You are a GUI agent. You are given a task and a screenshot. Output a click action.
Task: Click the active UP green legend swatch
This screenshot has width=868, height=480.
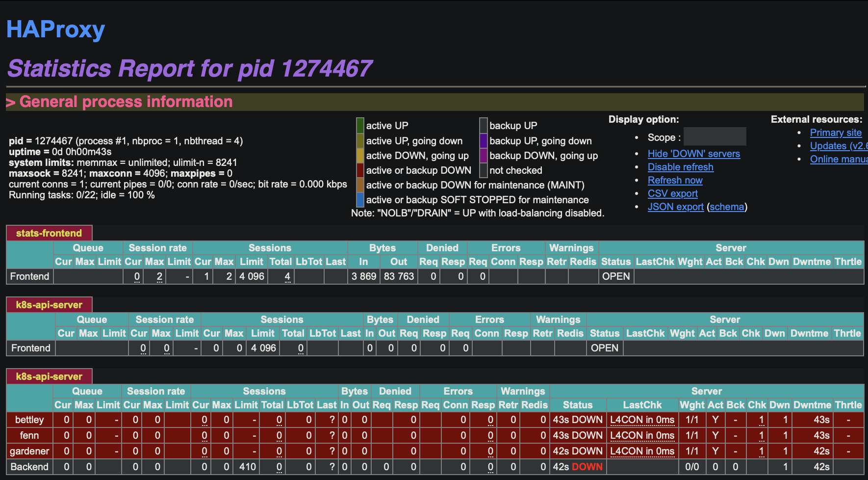coord(360,126)
